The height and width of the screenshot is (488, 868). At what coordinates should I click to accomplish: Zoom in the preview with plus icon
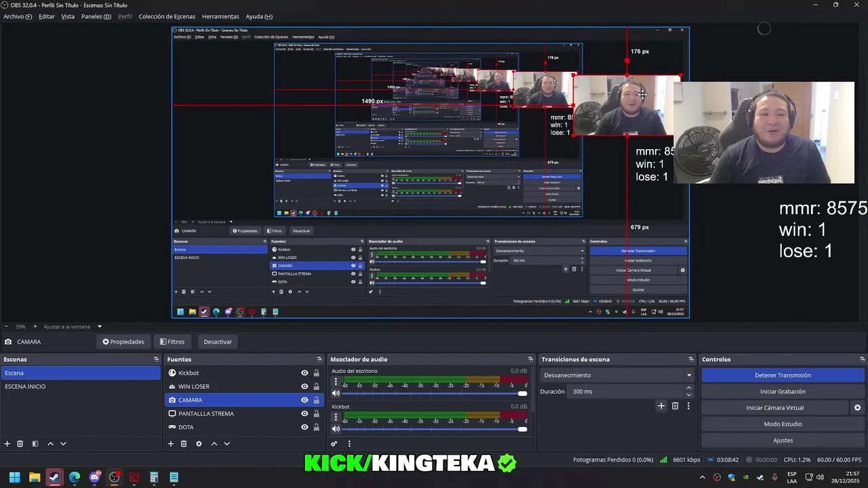point(35,327)
